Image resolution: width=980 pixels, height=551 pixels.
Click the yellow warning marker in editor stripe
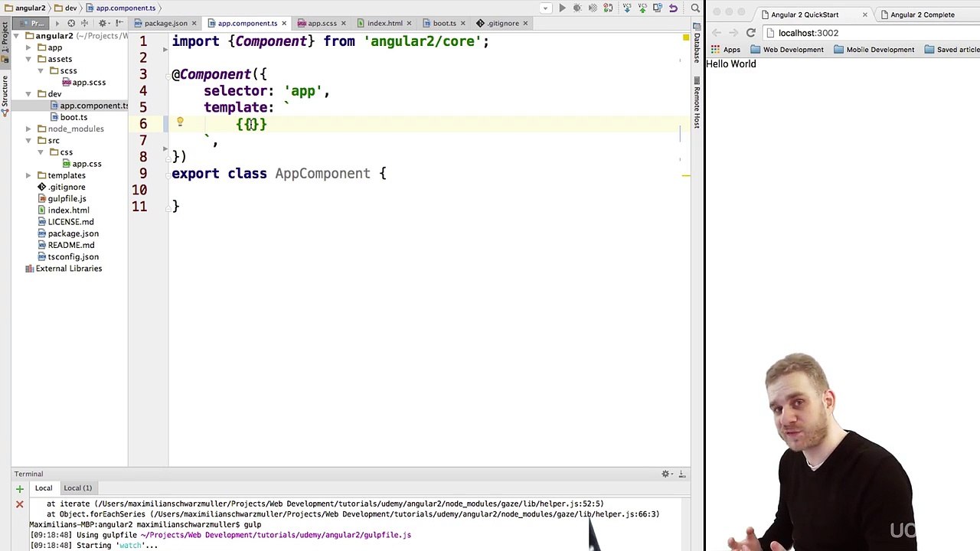(686, 175)
